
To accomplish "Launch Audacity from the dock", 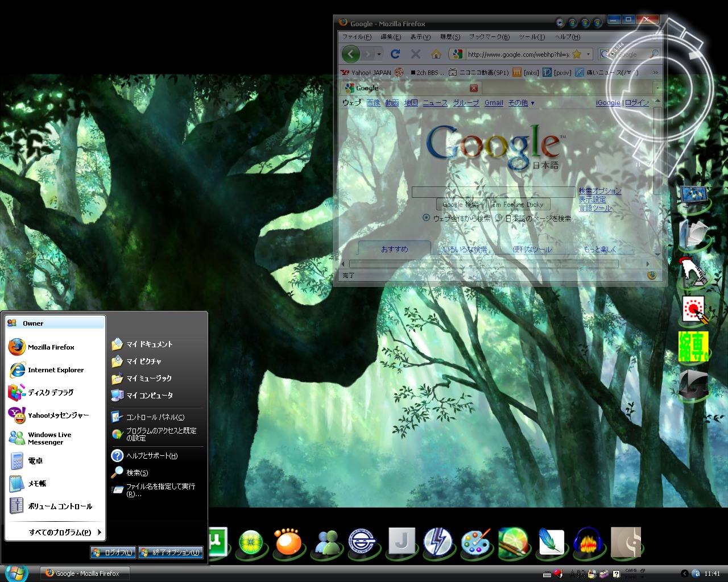I will pos(588,542).
